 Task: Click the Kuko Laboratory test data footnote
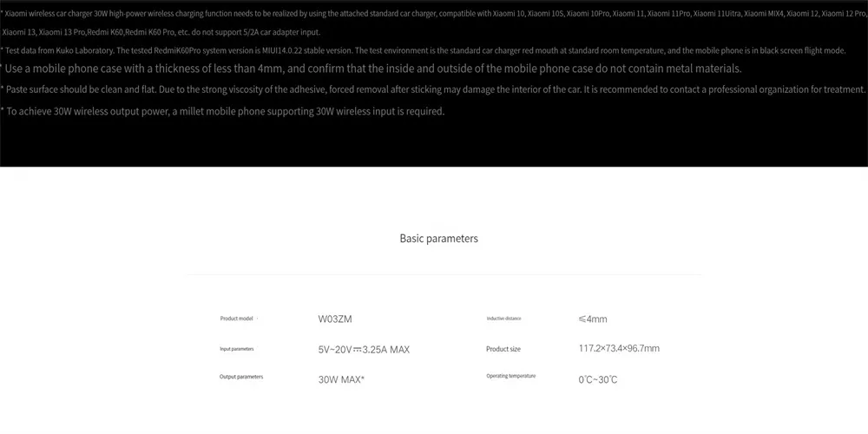[x=424, y=50]
